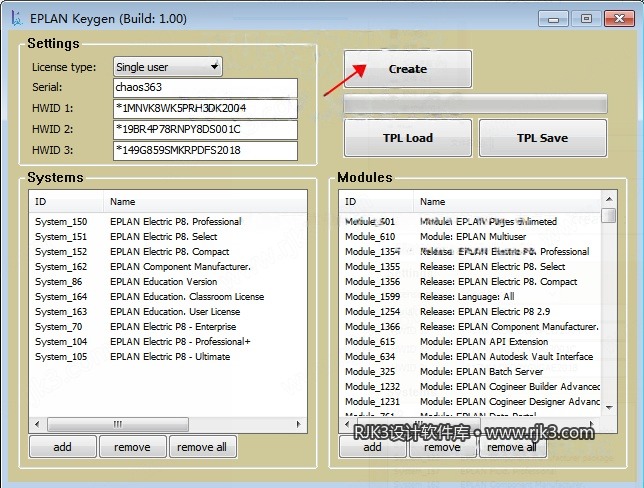Click Modules list ID column header
The height and width of the screenshot is (488, 644).
pyautogui.click(x=376, y=202)
